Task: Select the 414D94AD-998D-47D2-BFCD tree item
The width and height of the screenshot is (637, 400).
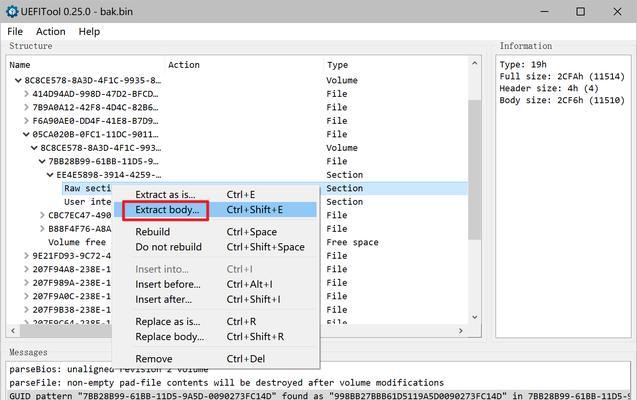Action: point(95,94)
